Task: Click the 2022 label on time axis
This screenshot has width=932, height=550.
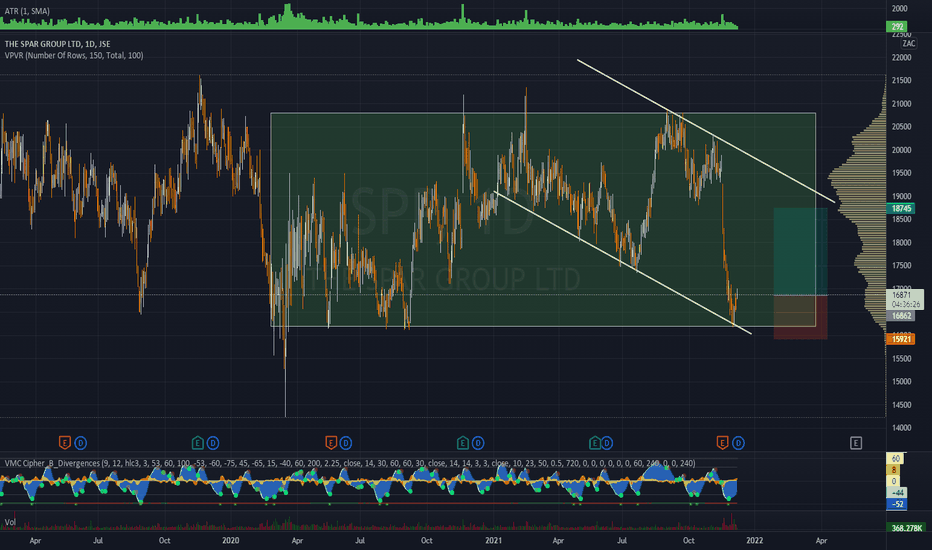Action: (754, 540)
